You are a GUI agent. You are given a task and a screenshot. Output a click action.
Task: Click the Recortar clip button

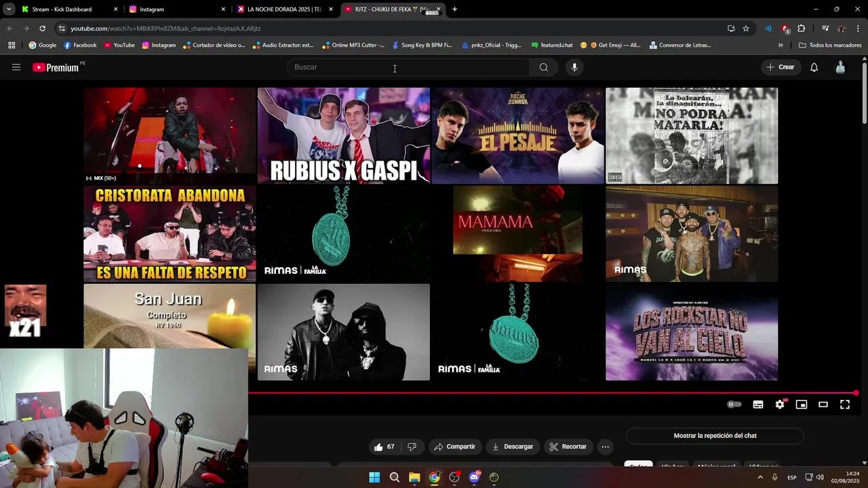click(x=568, y=447)
